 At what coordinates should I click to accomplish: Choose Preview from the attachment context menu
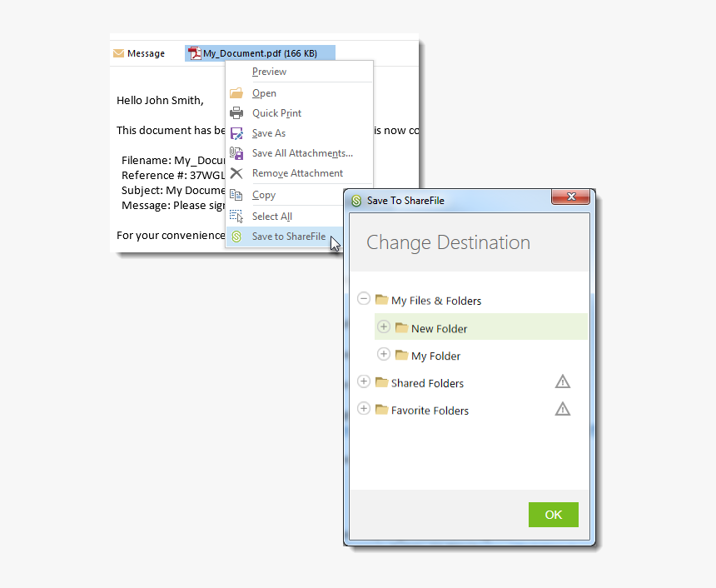299,72
